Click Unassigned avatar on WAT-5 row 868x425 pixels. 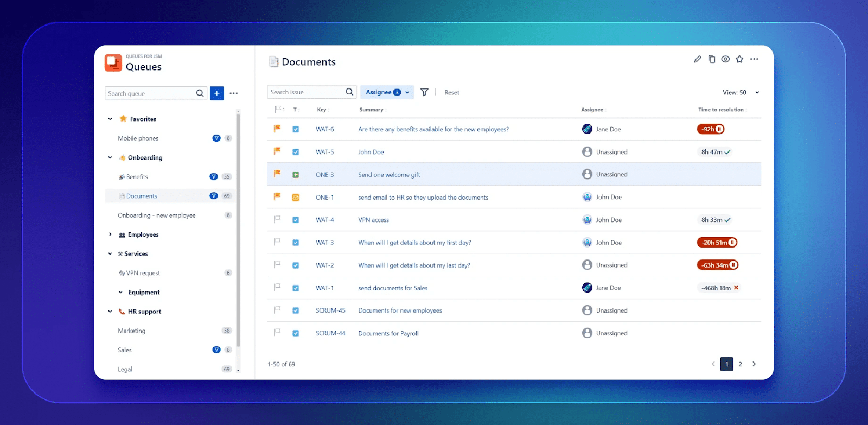click(x=587, y=151)
